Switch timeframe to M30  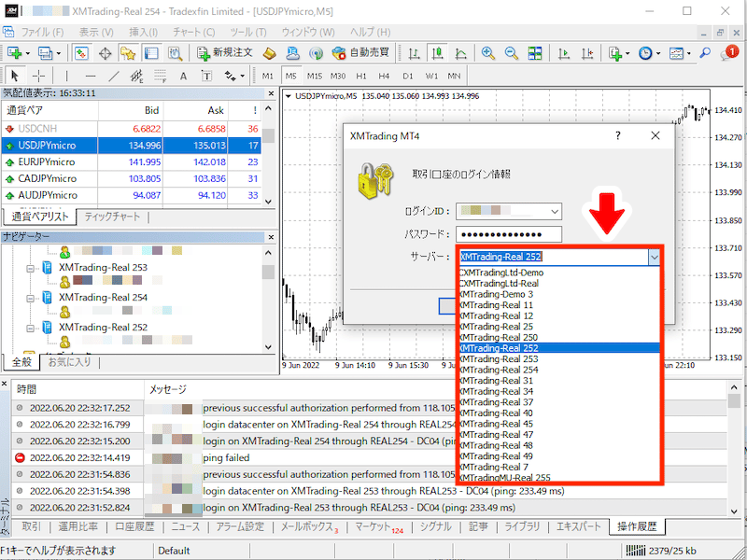338,77
